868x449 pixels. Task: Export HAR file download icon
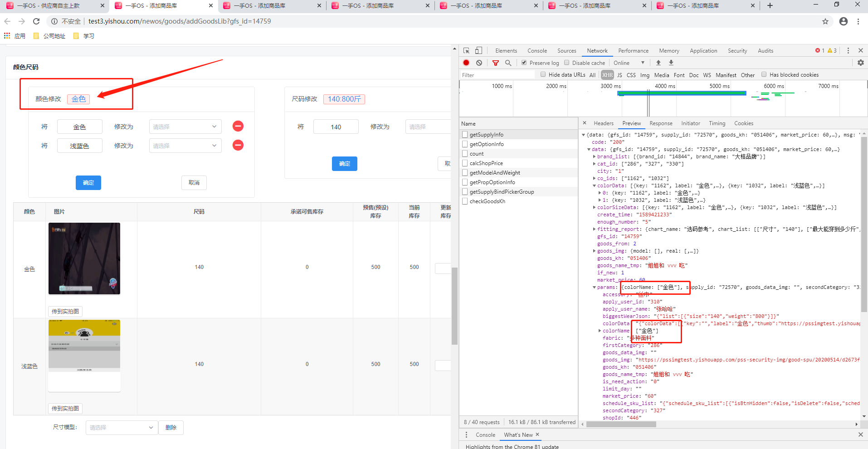[671, 63]
